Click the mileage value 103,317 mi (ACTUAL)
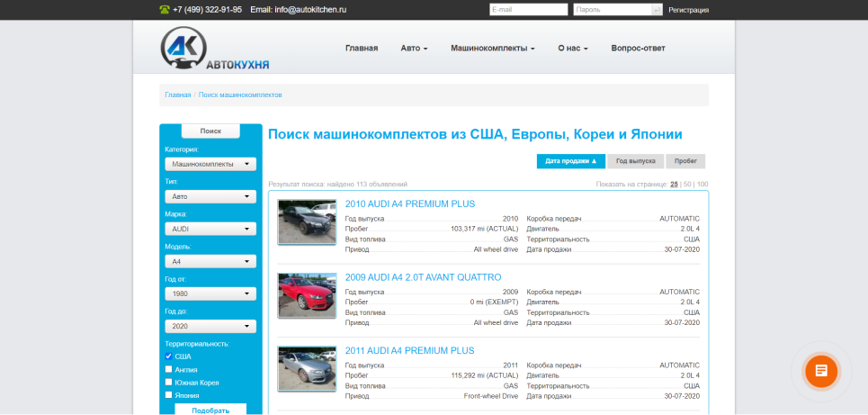Image resolution: width=868 pixels, height=415 pixels. click(485, 229)
